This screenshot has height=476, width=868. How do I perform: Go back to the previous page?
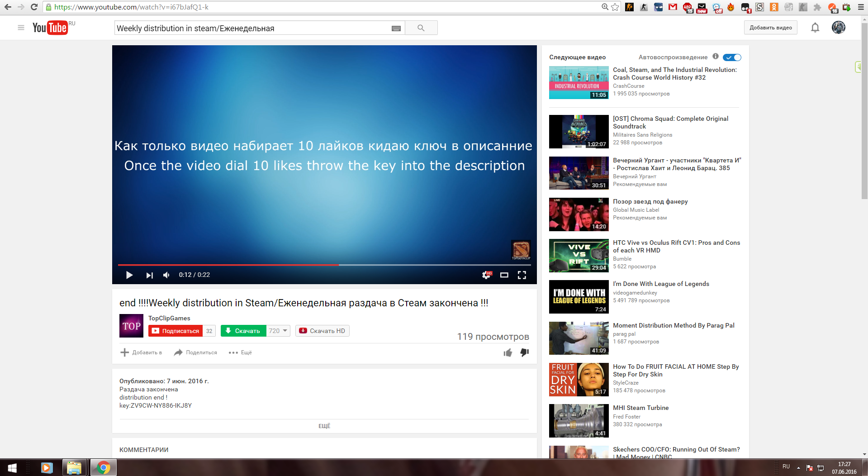click(x=8, y=7)
